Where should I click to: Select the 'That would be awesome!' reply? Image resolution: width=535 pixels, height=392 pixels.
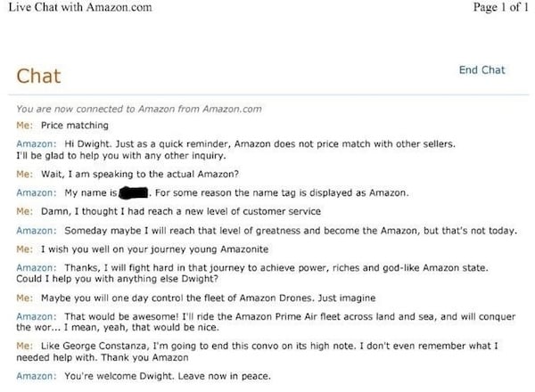[x=266, y=322]
